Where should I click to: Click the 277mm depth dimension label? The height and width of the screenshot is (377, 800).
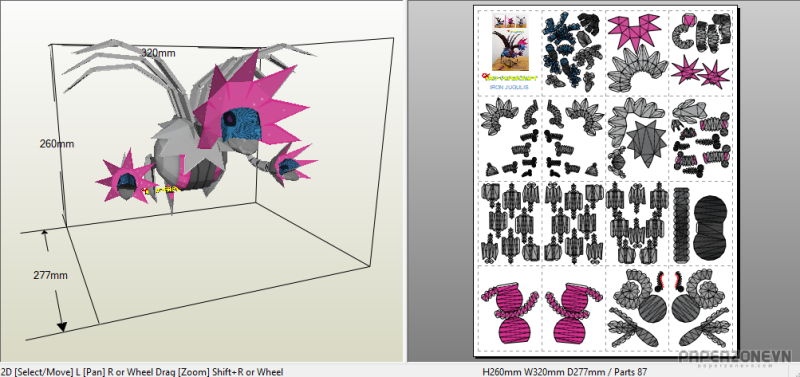click(x=51, y=275)
